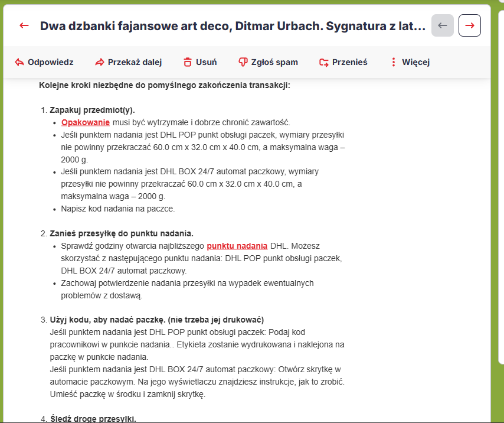
Task: Open next message with the right arrow button
Action: click(x=470, y=25)
